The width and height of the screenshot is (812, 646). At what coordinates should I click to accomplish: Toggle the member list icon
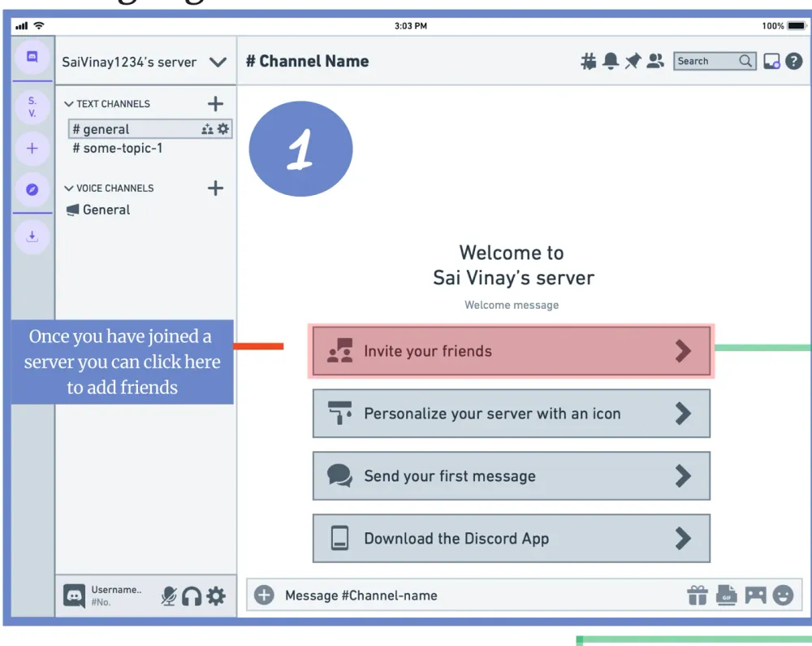[x=655, y=61]
